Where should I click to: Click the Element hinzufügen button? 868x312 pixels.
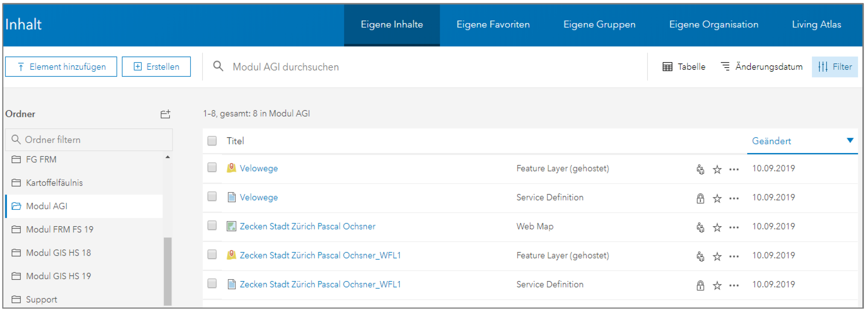(x=61, y=67)
